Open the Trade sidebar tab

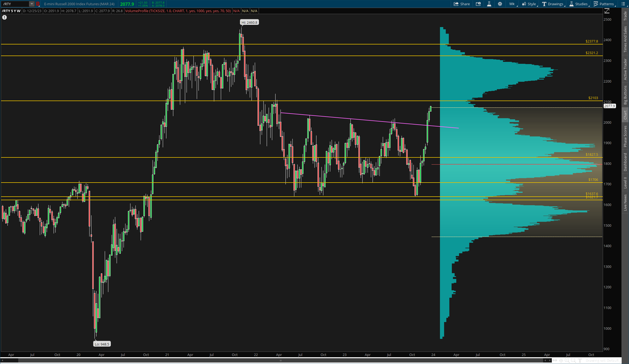[x=625, y=17]
